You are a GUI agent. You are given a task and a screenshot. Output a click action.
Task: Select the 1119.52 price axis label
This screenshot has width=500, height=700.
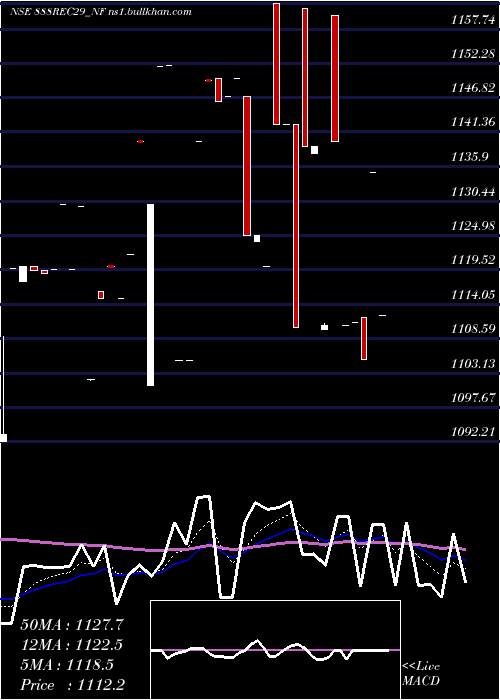click(x=473, y=260)
